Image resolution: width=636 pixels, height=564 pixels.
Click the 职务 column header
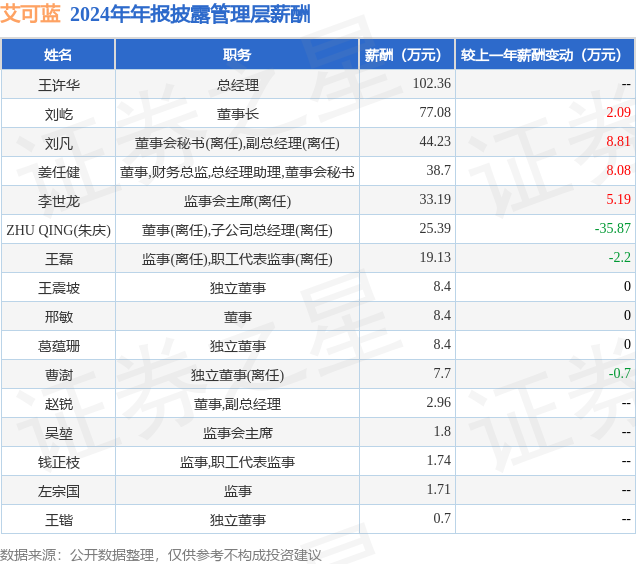pyautogui.click(x=237, y=55)
